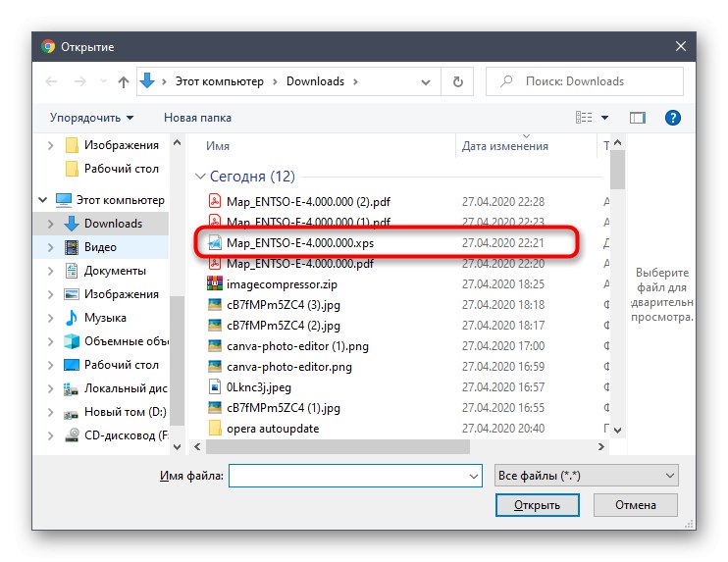728x562 pixels.
Task: Select 'Этот компьютер' in the address path
Action: coord(219,81)
